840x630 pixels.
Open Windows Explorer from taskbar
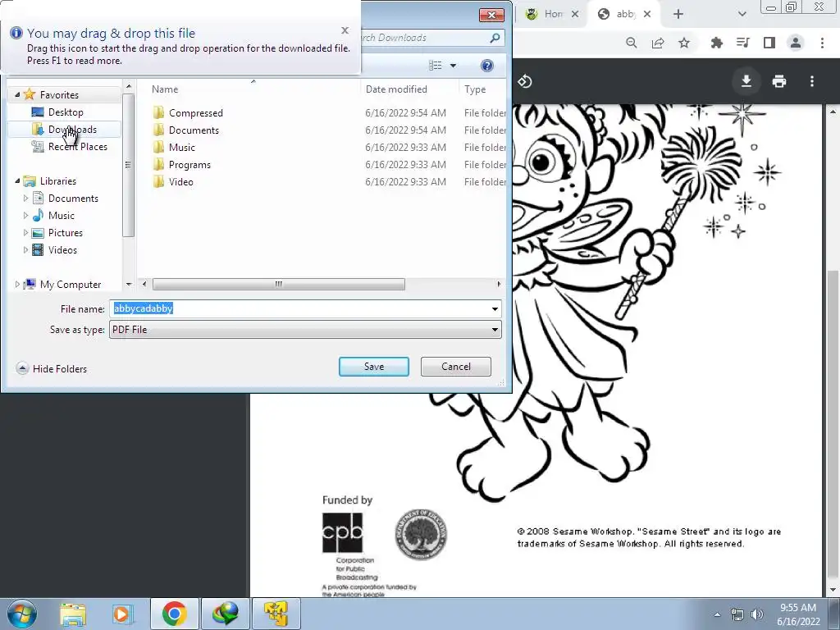73,614
